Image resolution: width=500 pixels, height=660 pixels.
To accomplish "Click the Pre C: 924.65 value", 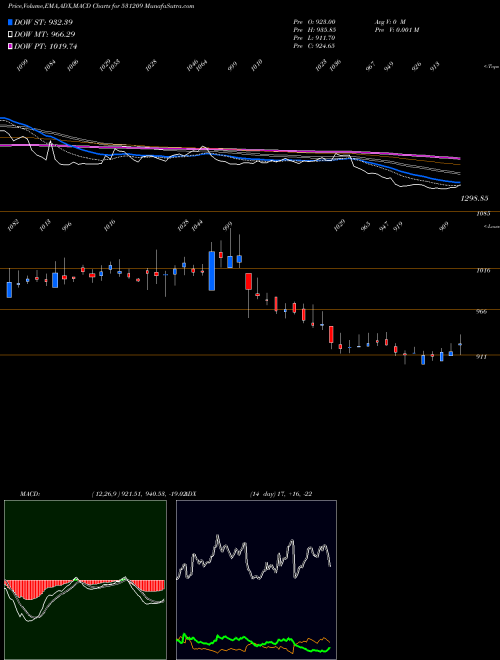I will (x=314, y=46).
